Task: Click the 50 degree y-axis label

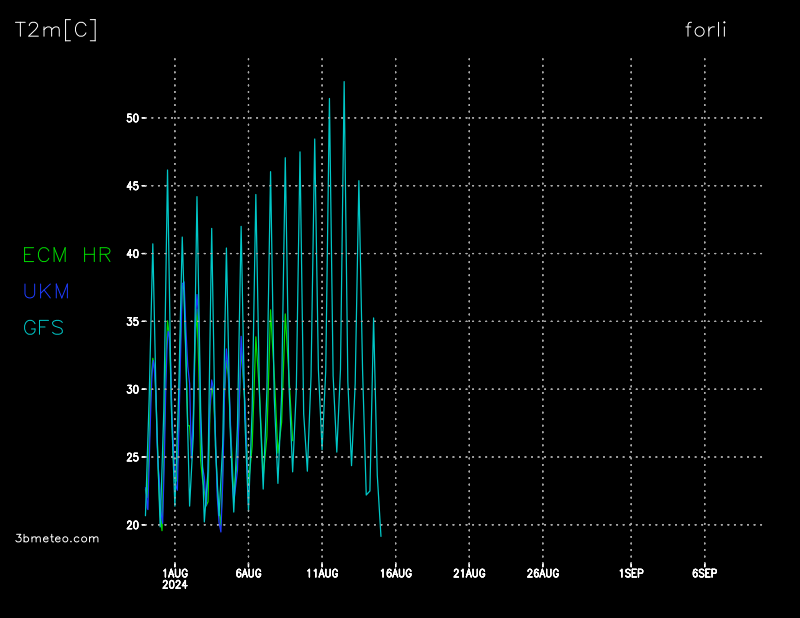Action: [x=132, y=118]
